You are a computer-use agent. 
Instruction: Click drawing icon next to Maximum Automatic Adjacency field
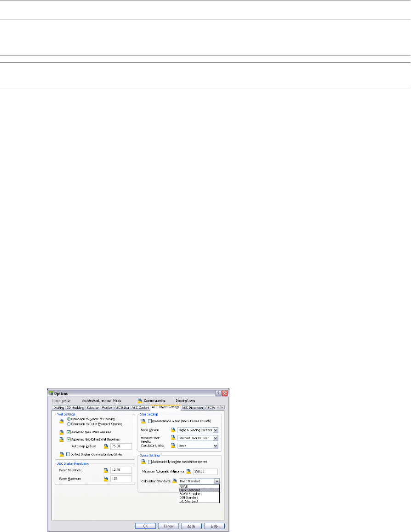pos(188,471)
